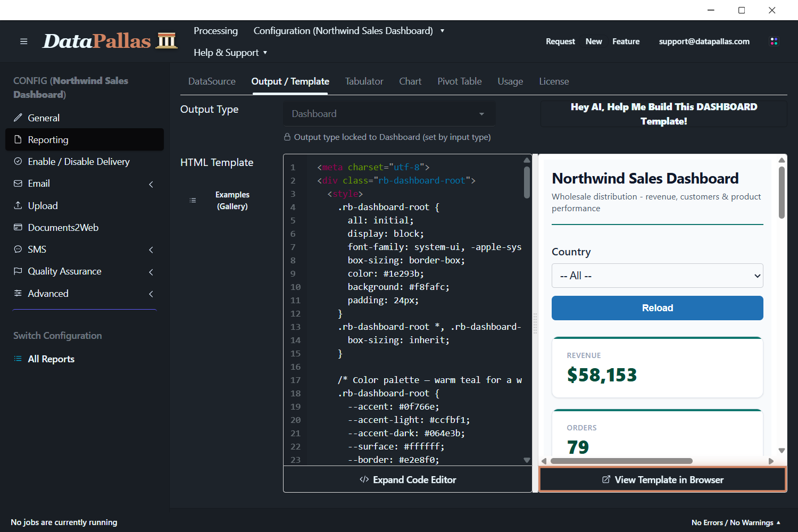798x532 pixels.
Task: Open the Country dropdown in the preview
Action: (x=658, y=276)
